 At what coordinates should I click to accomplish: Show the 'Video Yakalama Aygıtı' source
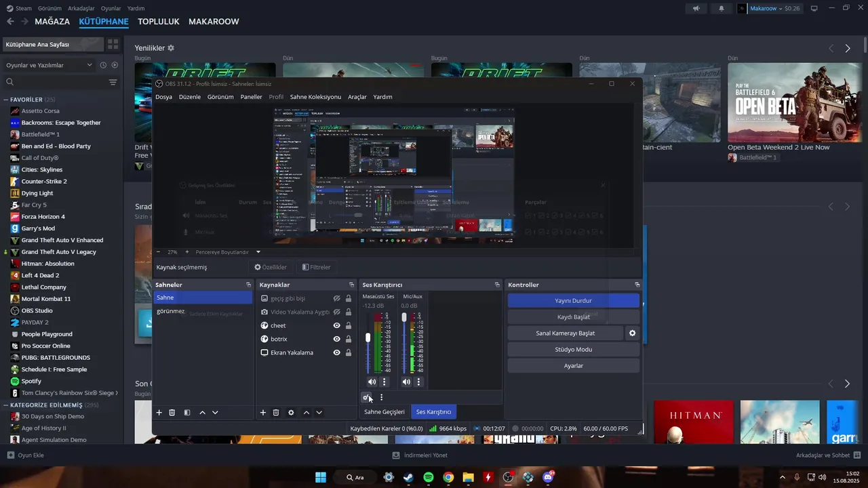[336, 312]
